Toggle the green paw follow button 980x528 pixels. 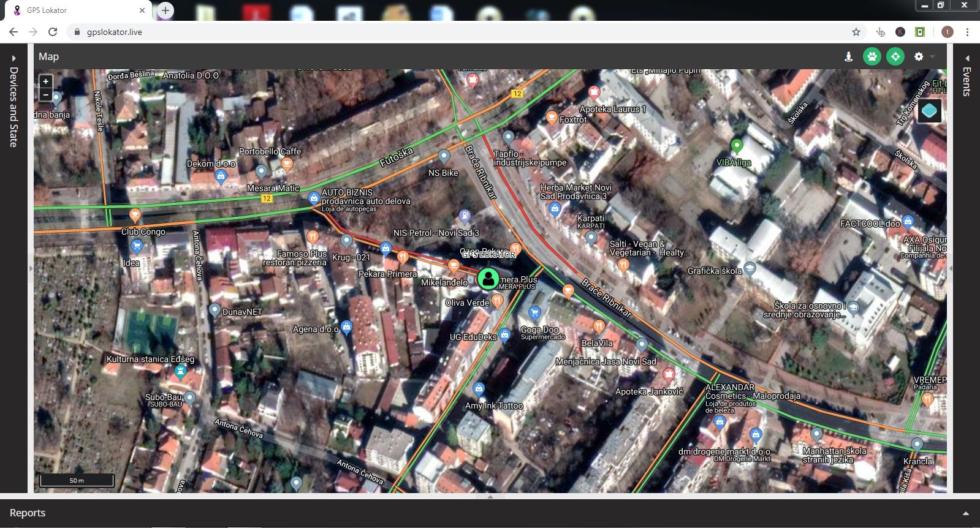coord(872,56)
